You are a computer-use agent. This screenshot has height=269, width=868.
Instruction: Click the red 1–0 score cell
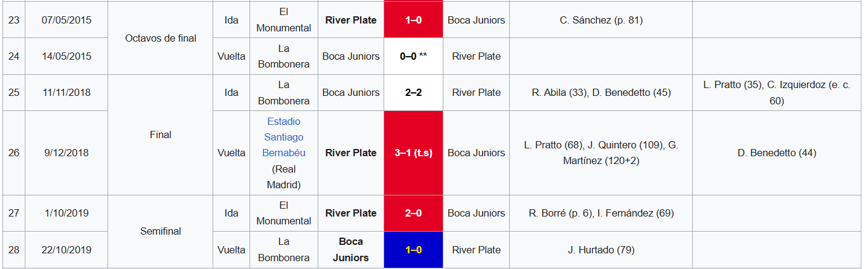point(413,20)
